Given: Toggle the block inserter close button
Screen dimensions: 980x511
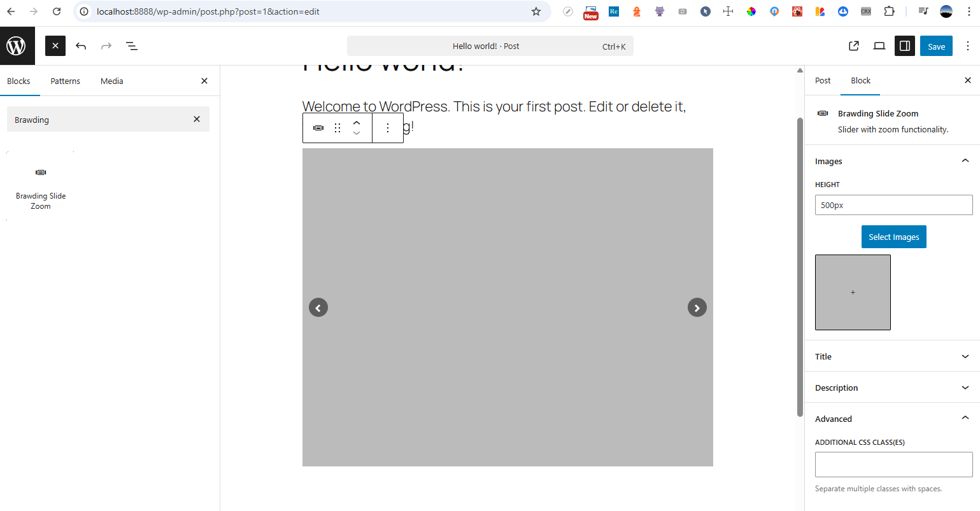Looking at the screenshot, I should 55,46.
